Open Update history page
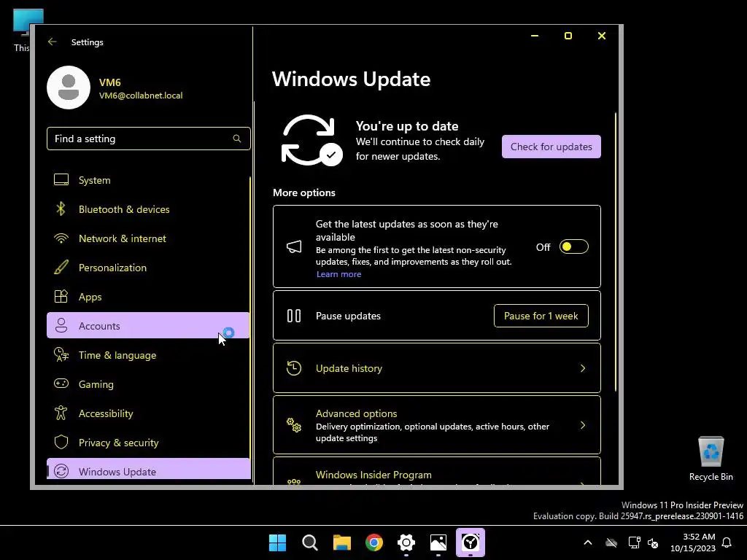The width and height of the screenshot is (747, 560). [437, 368]
